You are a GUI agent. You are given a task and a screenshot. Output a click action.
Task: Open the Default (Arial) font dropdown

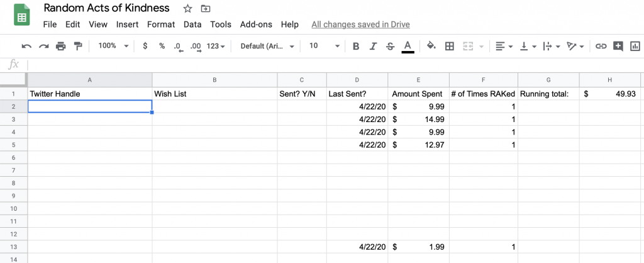[267, 46]
